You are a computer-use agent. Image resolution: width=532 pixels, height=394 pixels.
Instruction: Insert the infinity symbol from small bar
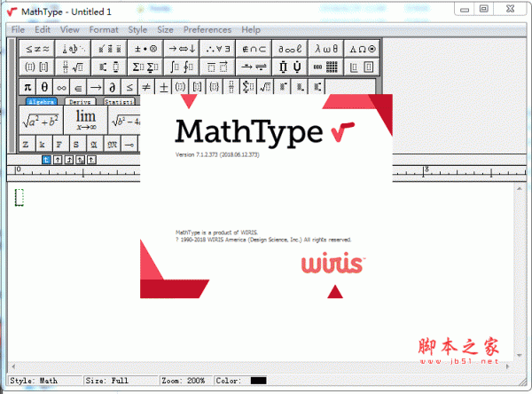tap(61, 87)
